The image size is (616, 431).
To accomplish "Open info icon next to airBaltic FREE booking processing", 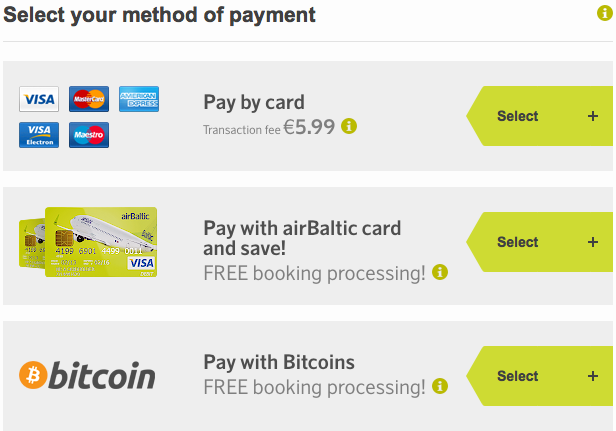I will [440, 272].
